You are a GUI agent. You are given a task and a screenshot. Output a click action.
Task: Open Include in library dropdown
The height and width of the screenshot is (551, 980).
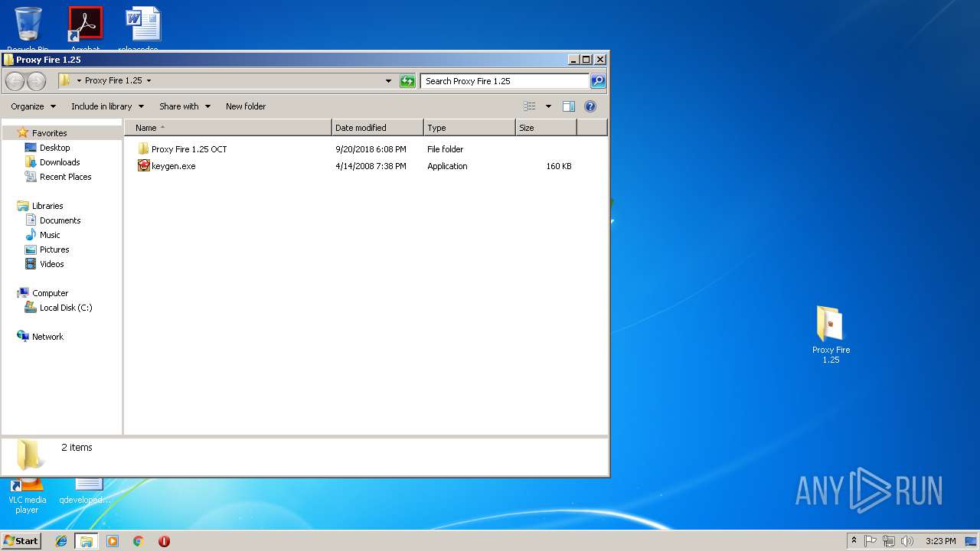[x=108, y=106]
